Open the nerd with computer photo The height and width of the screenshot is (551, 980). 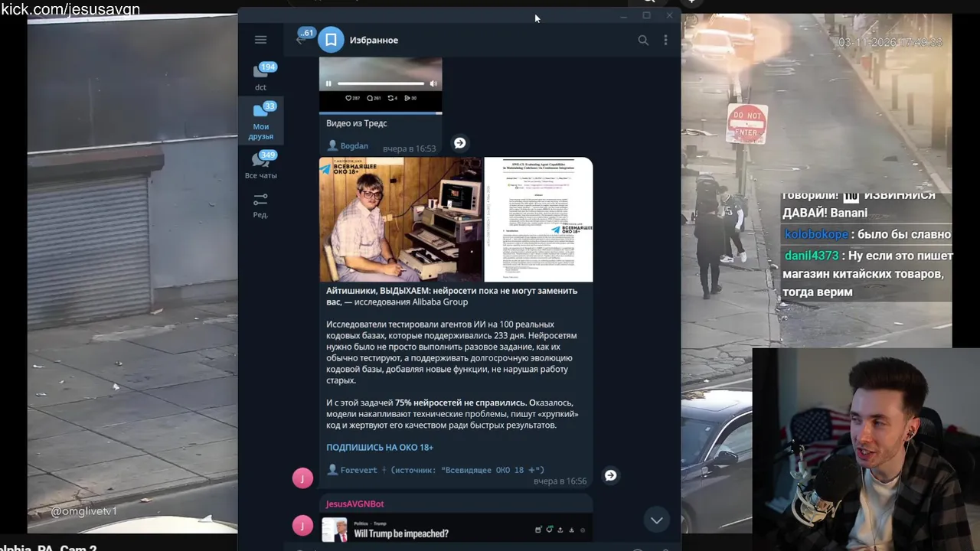pyautogui.click(x=400, y=220)
